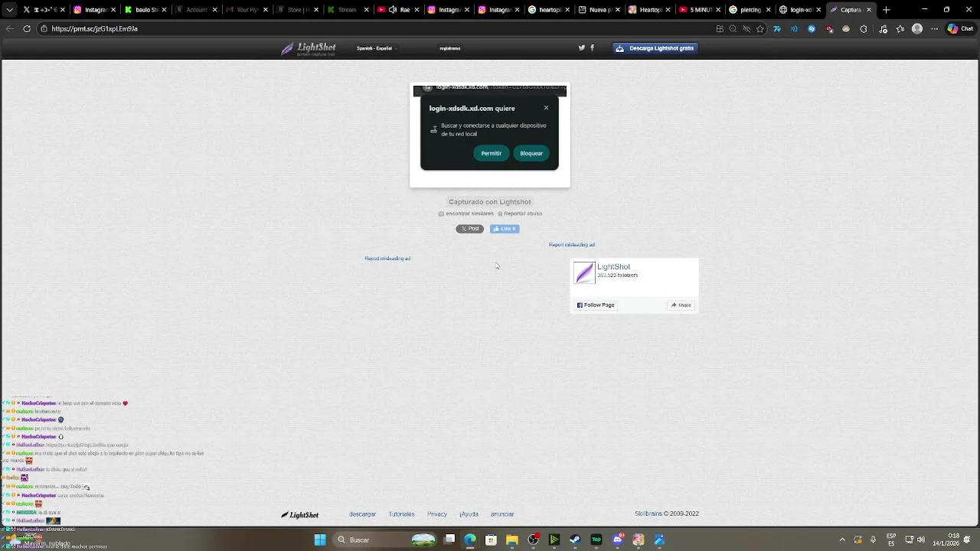Open Discord from the taskbar

[x=617, y=540]
